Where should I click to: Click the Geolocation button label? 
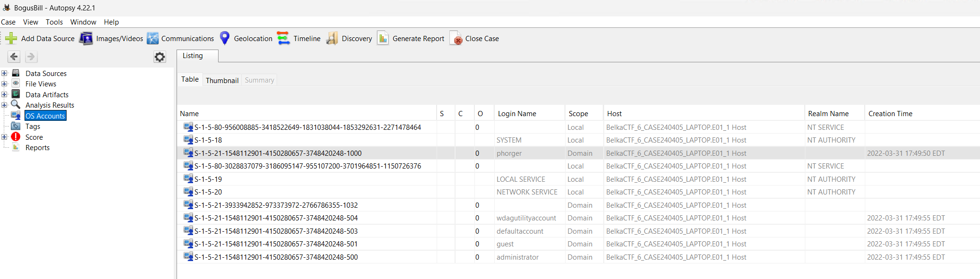(x=253, y=39)
